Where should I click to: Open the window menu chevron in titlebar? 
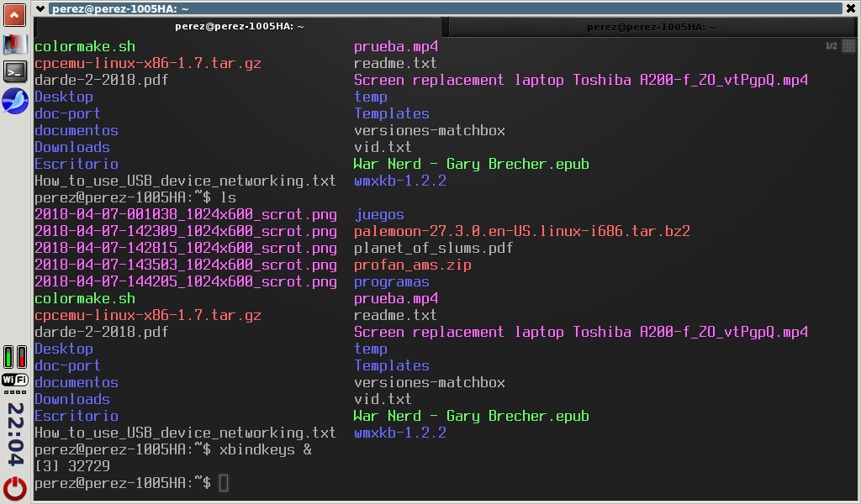[x=40, y=8]
